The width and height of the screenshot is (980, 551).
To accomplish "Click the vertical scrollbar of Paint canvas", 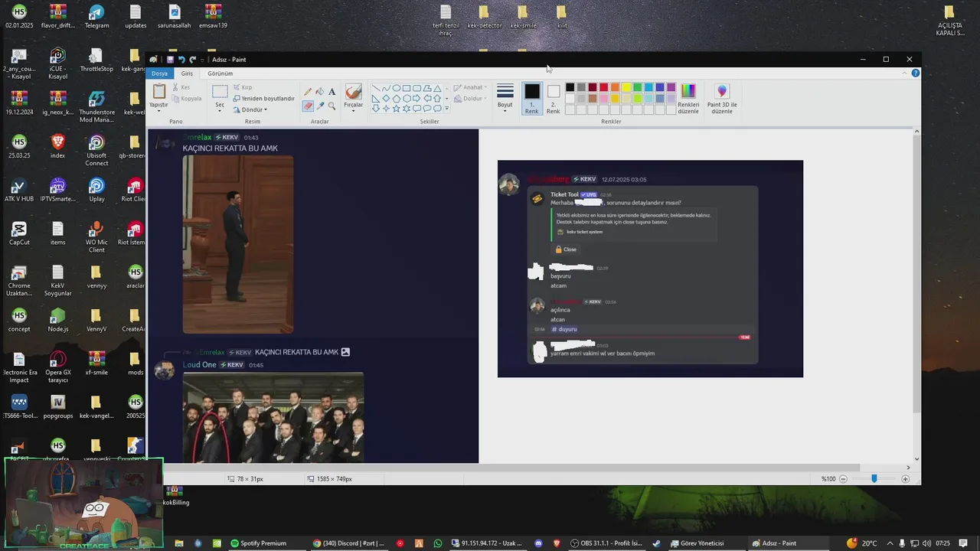I will coord(916,275).
